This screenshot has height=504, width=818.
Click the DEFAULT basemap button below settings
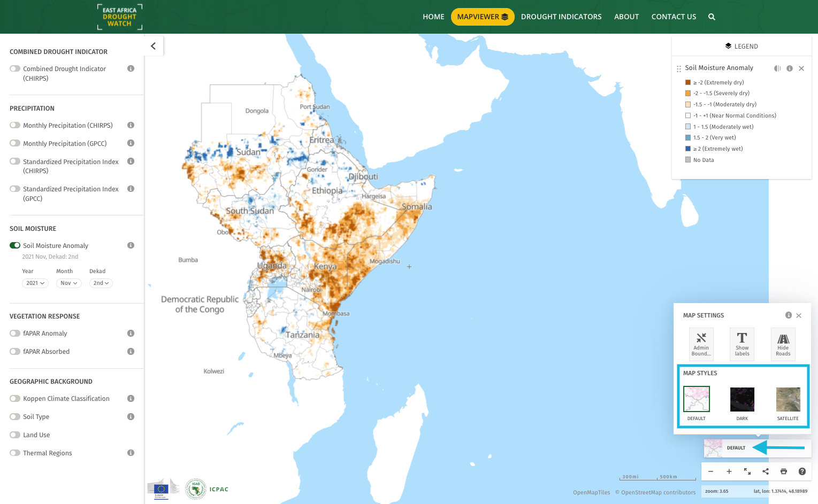click(758, 448)
